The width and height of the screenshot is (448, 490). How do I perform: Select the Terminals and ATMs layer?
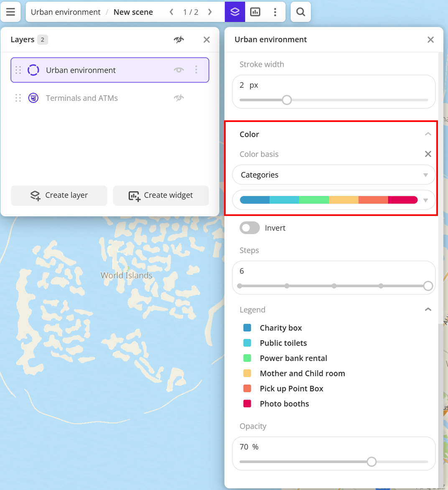tap(82, 98)
